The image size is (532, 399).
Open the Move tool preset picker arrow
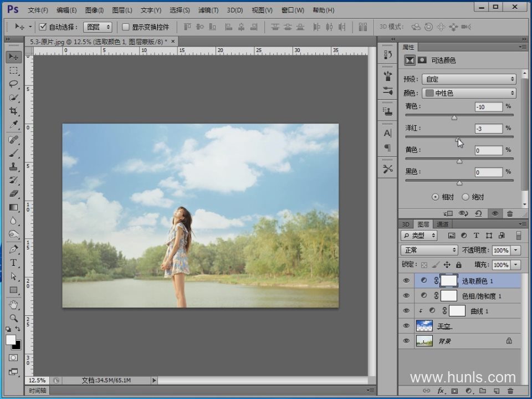click(x=30, y=27)
